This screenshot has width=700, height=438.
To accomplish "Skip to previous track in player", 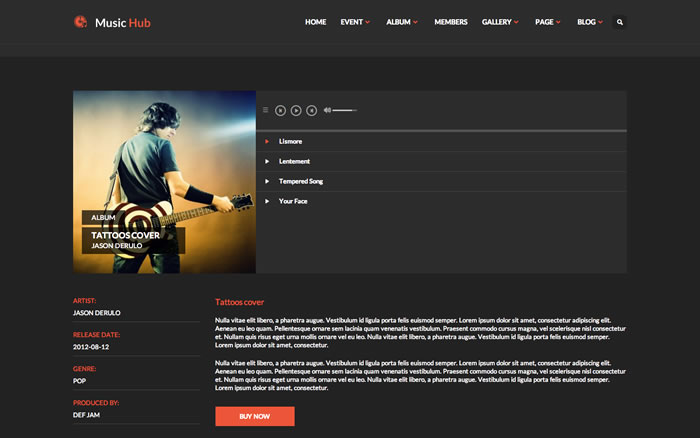I will point(280,110).
